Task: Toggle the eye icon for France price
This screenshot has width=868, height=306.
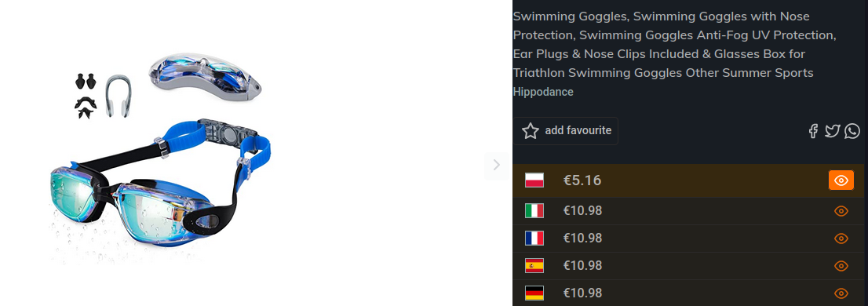Action: pyautogui.click(x=841, y=239)
